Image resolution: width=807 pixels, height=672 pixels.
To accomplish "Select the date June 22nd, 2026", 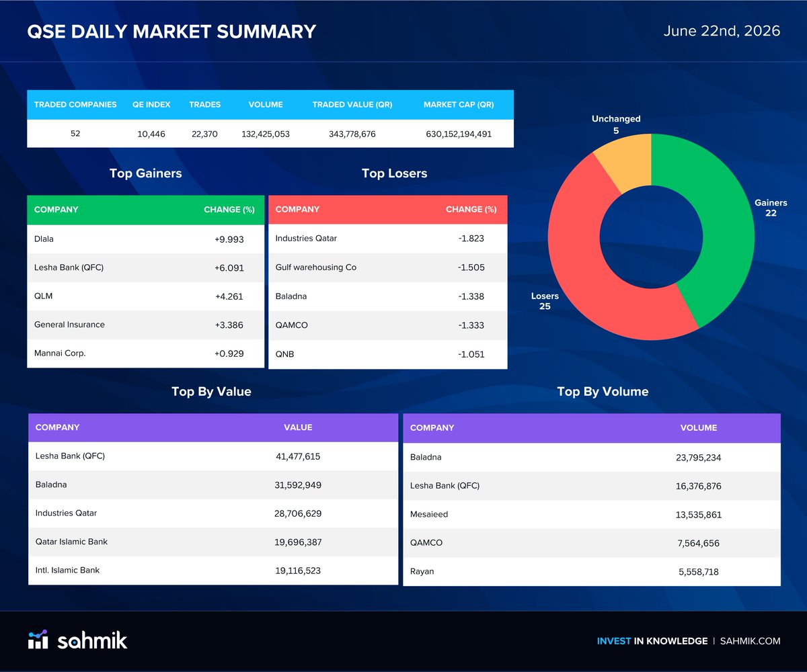I will (x=722, y=31).
